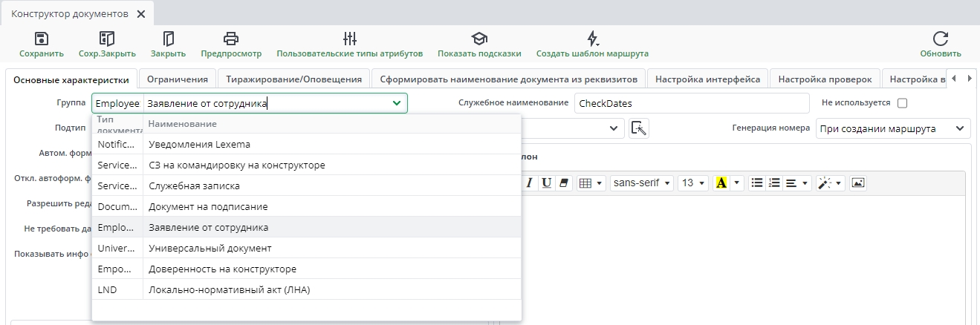Select Служебная записка from list

194,186
